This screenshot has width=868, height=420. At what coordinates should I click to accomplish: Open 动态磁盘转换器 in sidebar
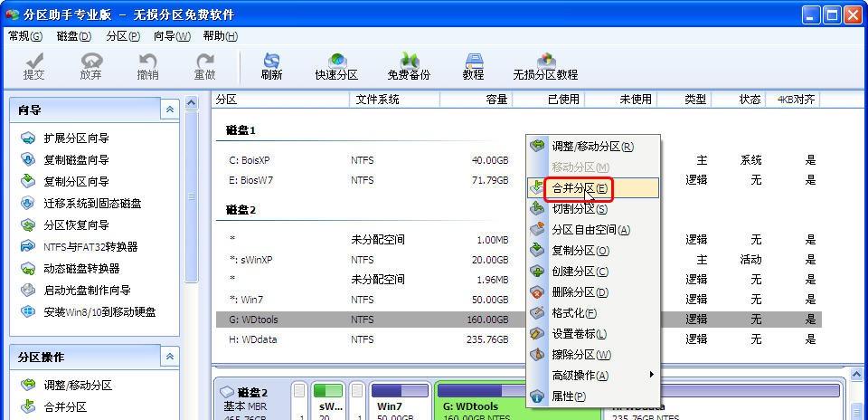[71, 268]
